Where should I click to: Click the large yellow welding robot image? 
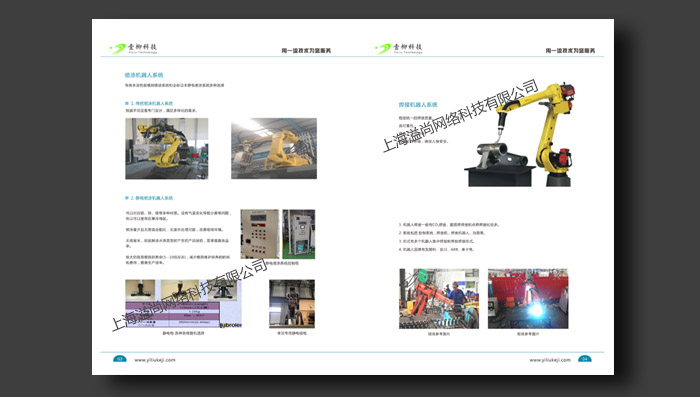coord(520,134)
